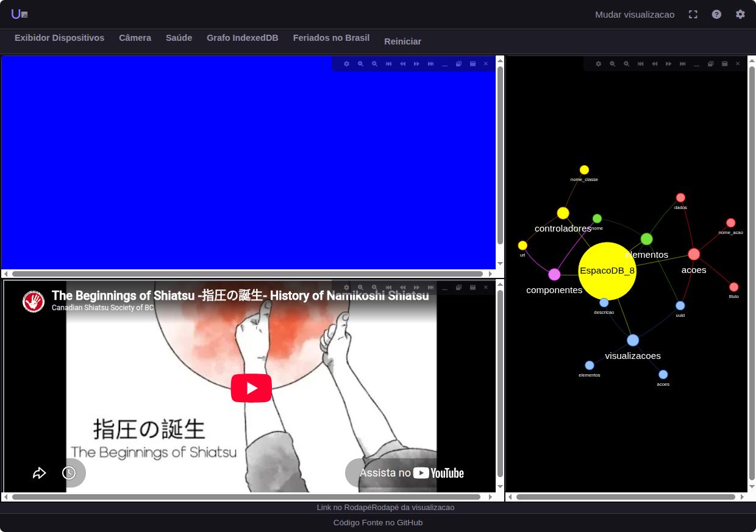Play the Shiatsu YouTube video

(251, 388)
